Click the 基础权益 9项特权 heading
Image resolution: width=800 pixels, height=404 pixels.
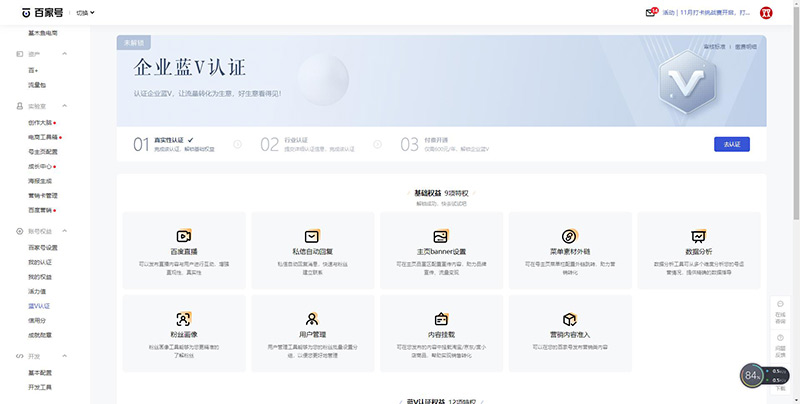tap(441, 193)
